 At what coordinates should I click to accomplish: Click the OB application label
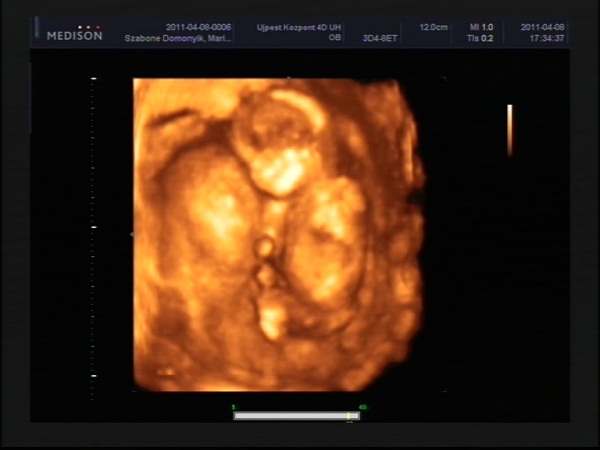click(x=334, y=38)
